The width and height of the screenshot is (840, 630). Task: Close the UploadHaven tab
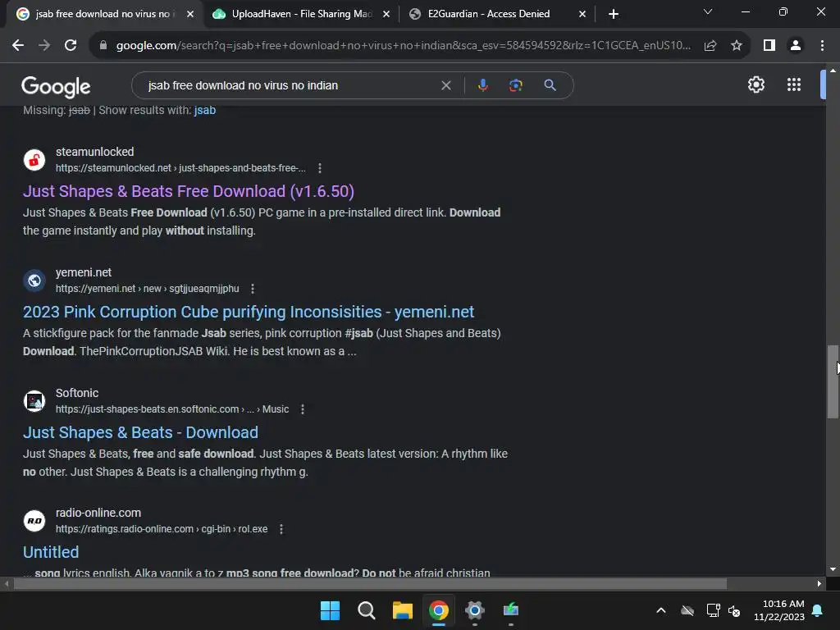386,14
